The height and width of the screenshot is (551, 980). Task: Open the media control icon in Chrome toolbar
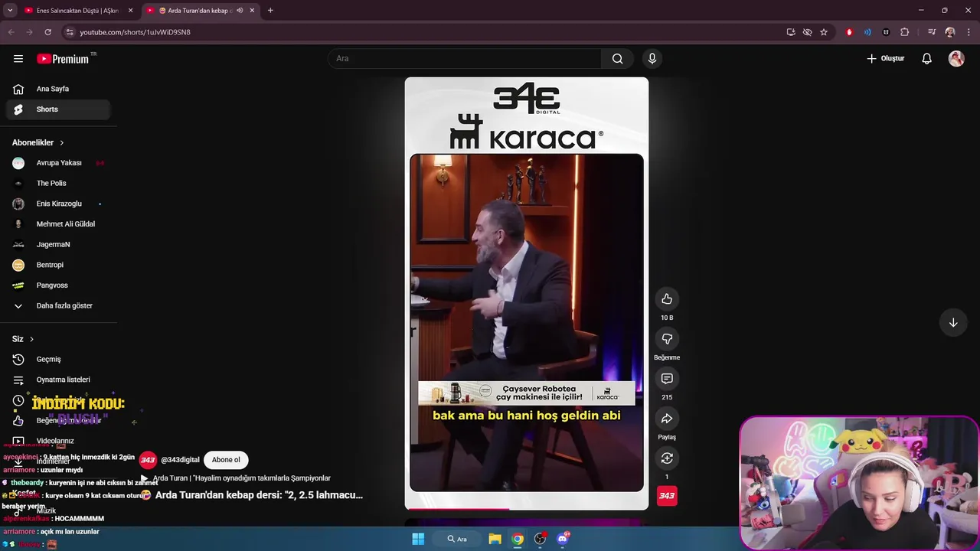point(932,32)
